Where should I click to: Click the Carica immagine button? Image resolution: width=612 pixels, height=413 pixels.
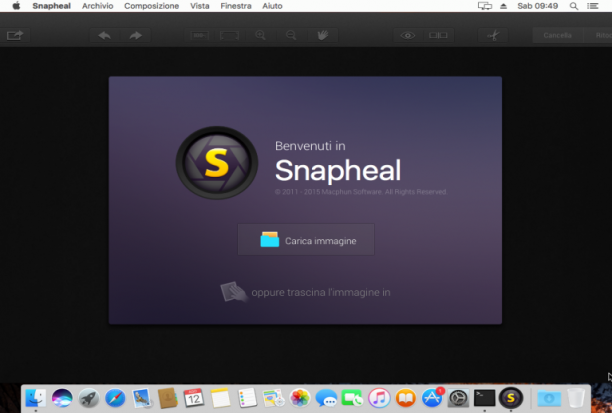pos(306,240)
